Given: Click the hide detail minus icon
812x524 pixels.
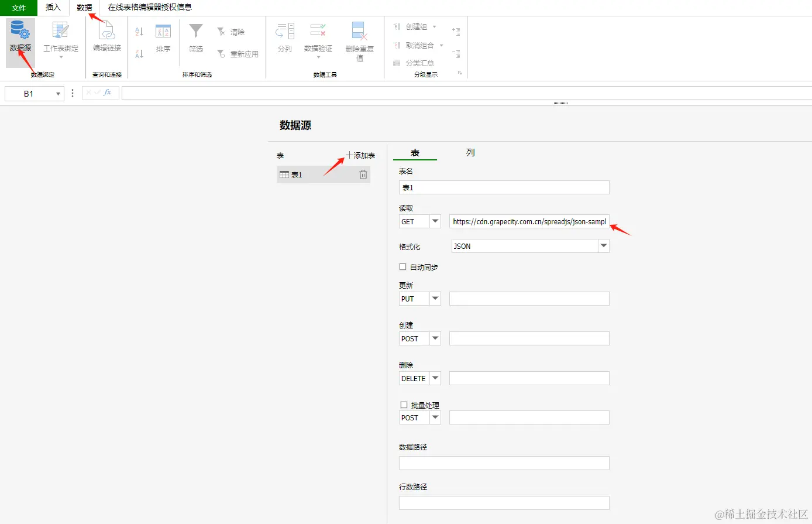Looking at the screenshot, I should click(x=456, y=54).
